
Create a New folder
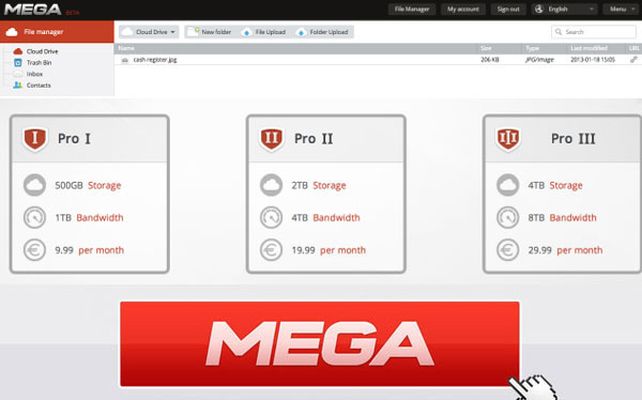coord(211,32)
